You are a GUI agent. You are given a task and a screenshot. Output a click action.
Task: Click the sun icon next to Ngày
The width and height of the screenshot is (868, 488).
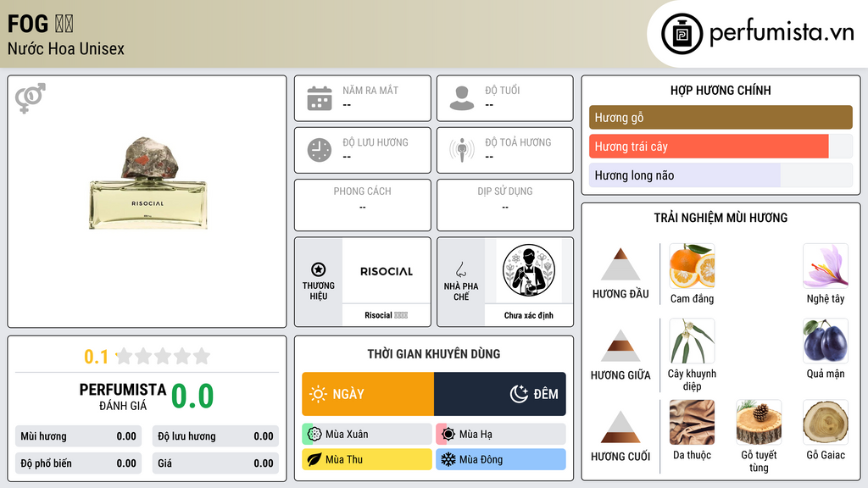pos(318,394)
